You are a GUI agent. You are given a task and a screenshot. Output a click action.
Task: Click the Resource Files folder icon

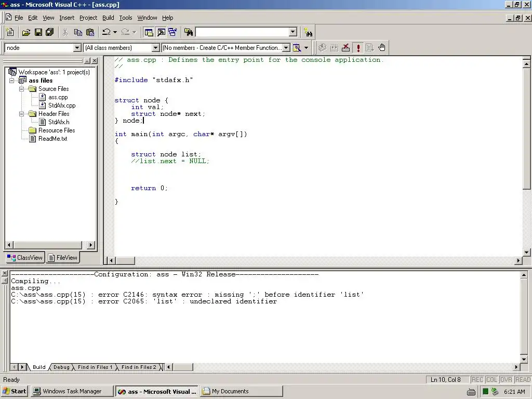[x=33, y=130]
